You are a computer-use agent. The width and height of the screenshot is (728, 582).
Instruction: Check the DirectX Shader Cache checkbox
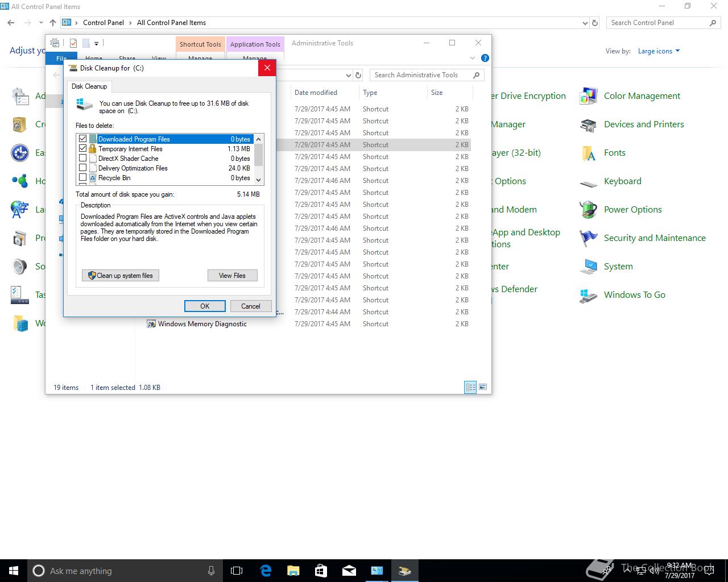click(x=83, y=158)
